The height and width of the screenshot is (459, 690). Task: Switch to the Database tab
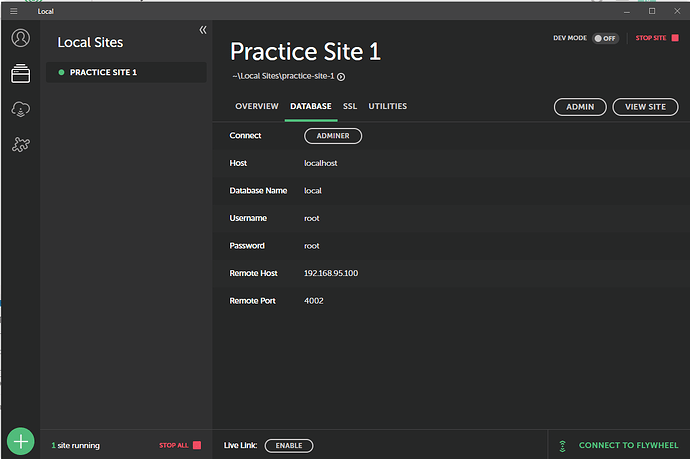tap(311, 106)
